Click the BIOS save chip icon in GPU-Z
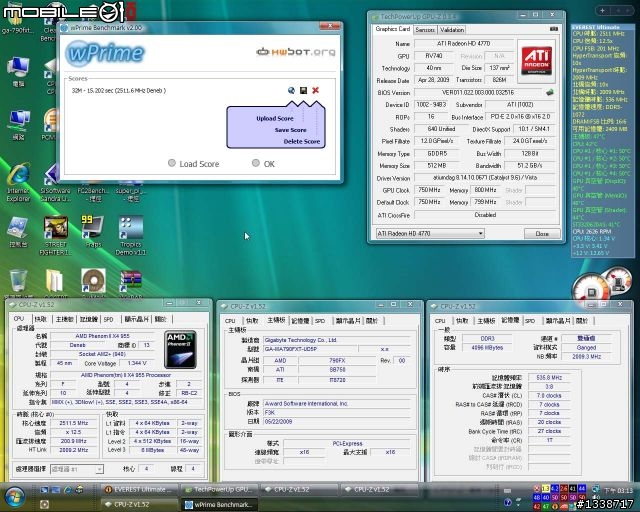640x512 pixels. pyautogui.click(x=550, y=92)
